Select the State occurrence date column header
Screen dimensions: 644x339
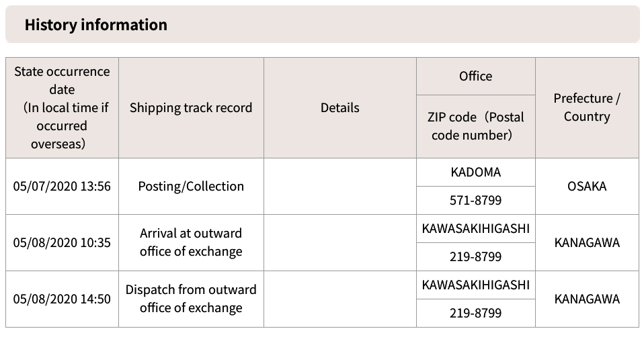pyautogui.click(x=62, y=107)
